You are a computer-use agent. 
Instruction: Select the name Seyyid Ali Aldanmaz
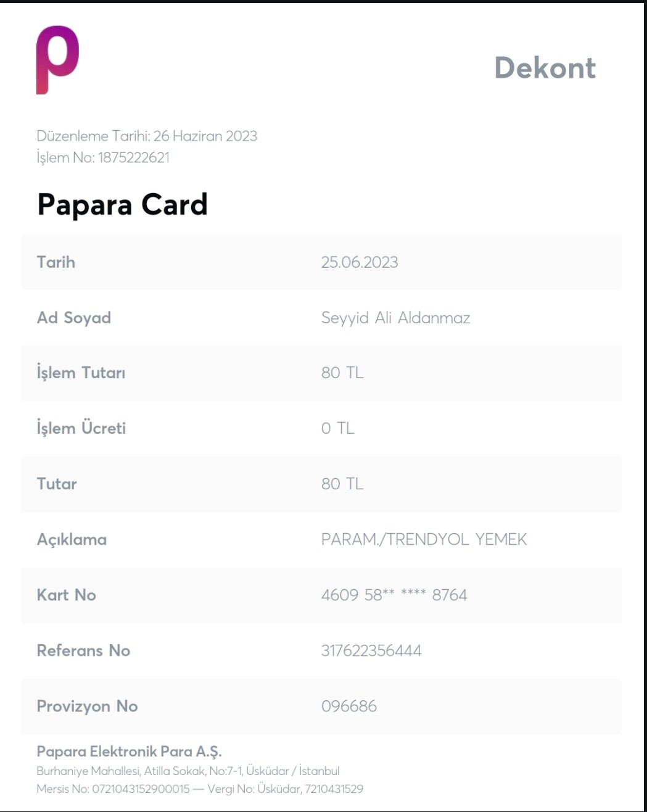click(x=395, y=318)
